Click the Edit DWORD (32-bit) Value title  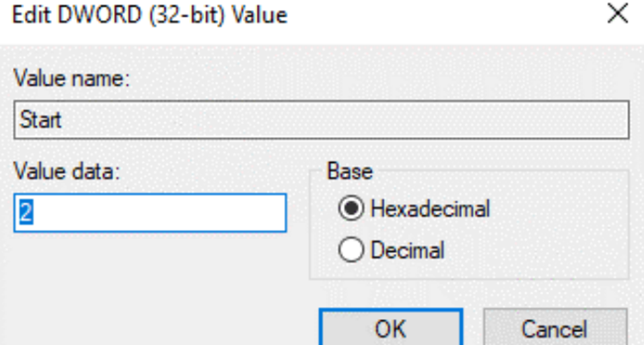150,15
